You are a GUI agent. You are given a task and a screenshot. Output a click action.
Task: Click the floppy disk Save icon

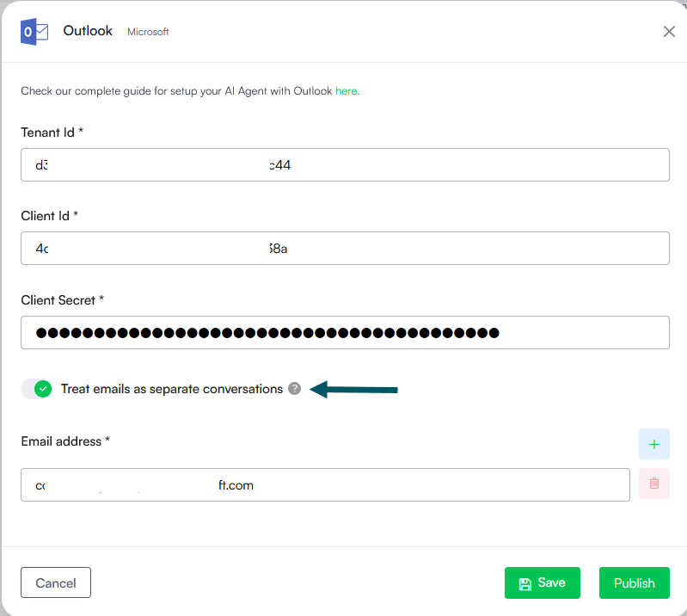click(x=525, y=583)
